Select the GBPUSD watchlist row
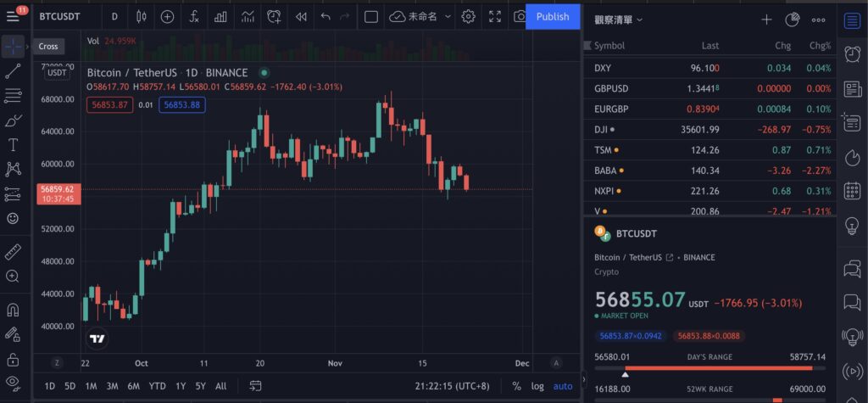 711,89
